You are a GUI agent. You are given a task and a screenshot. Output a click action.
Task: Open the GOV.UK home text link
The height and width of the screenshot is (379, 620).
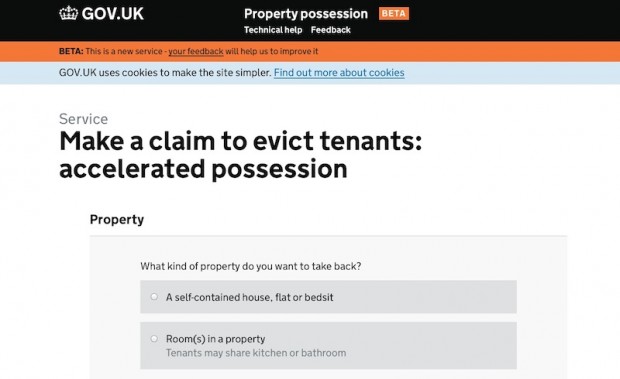click(x=113, y=14)
